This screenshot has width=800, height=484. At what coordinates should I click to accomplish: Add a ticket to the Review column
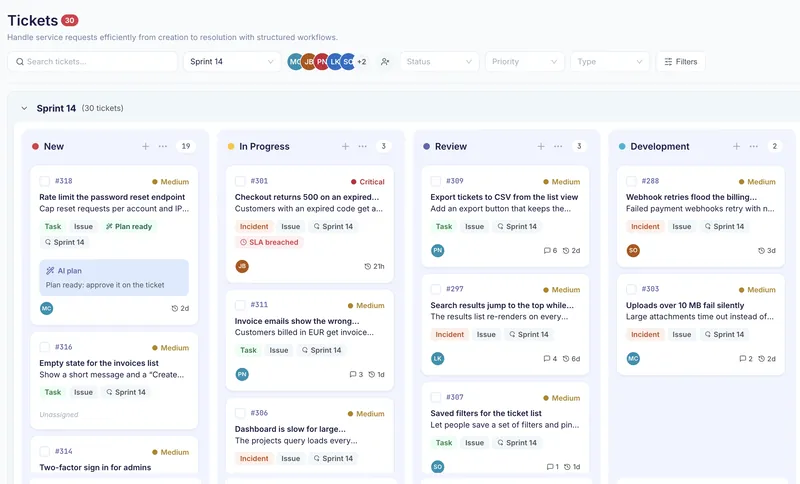[541, 146]
